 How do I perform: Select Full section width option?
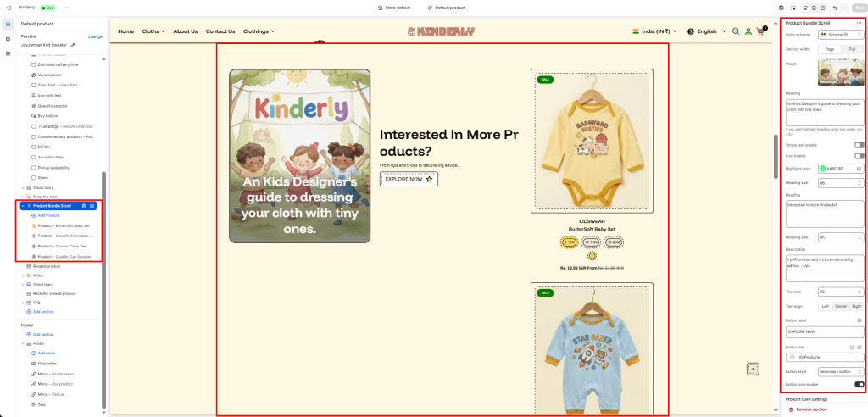[852, 48]
